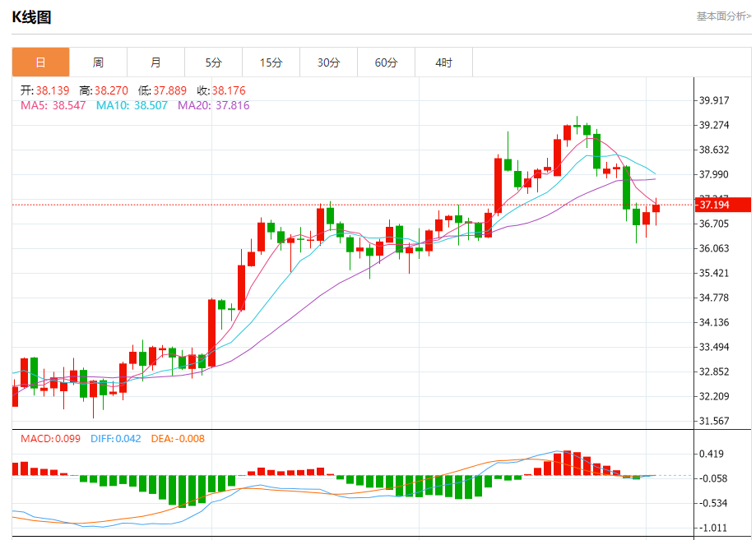756x540 pixels.
Task: Click the DEA -0.008 indicator label
Action: pyautogui.click(x=178, y=439)
